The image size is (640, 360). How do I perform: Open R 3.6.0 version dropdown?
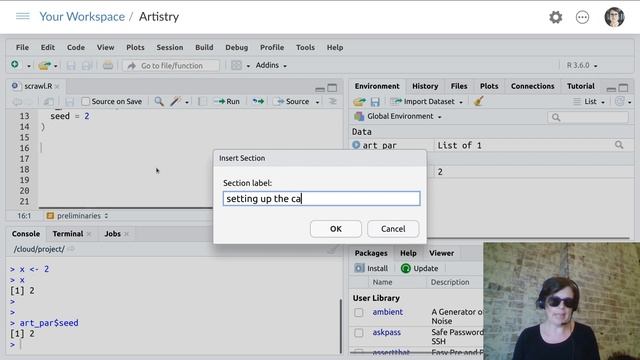point(582,65)
